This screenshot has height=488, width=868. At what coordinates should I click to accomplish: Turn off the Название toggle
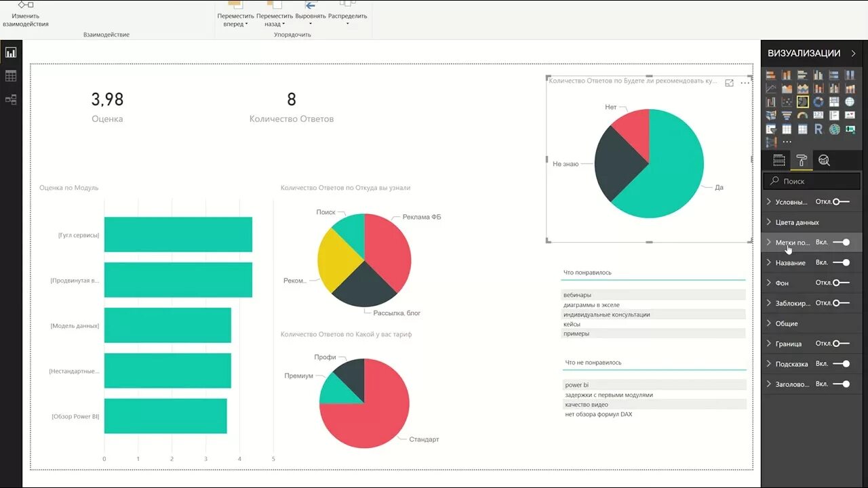coord(842,262)
